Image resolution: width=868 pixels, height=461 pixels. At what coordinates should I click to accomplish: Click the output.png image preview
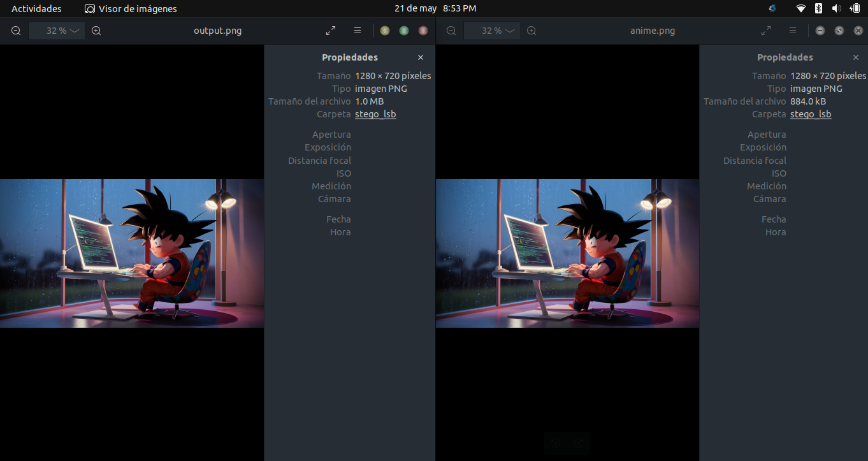pyautogui.click(x=132, y=253)
